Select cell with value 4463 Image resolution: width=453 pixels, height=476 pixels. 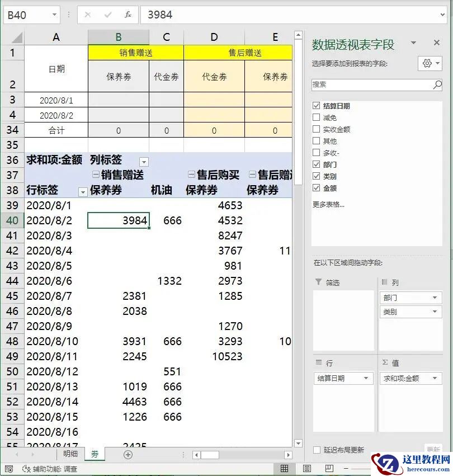tap(119, 402)
